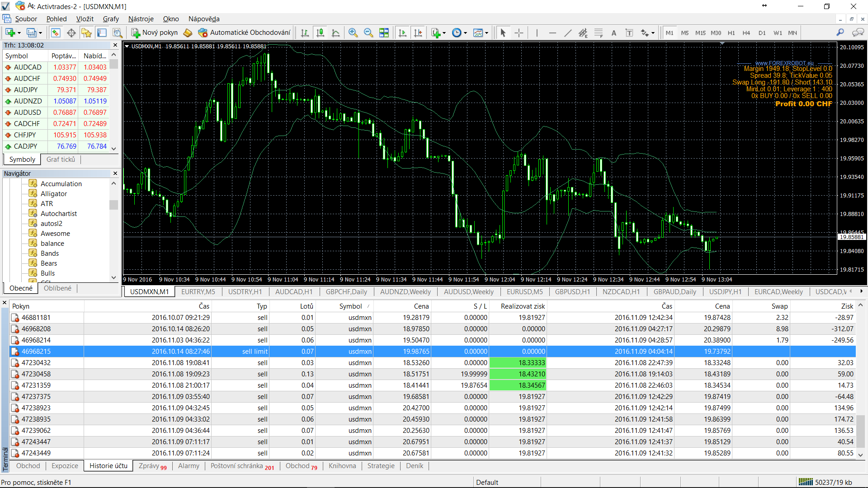The height and width of the screenshot is (488, 868).
Task: Open MetaEditor via the yellow book icon
Action: pos(188,33)
